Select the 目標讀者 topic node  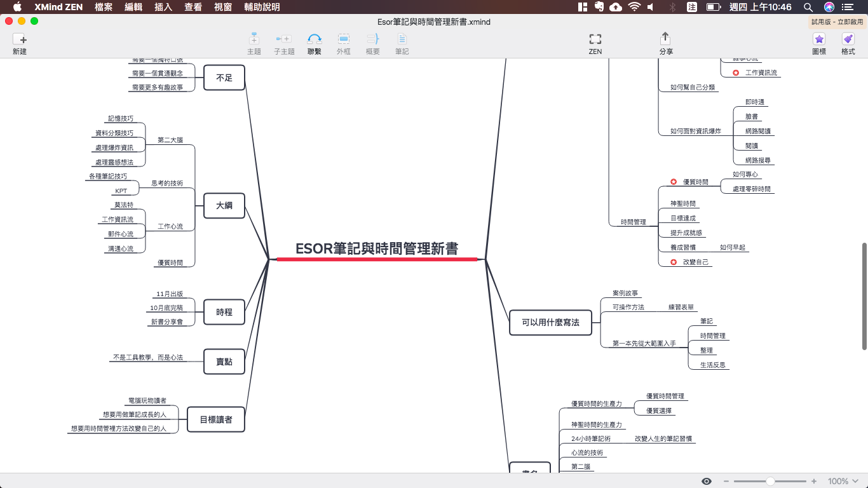coord(216,419)
